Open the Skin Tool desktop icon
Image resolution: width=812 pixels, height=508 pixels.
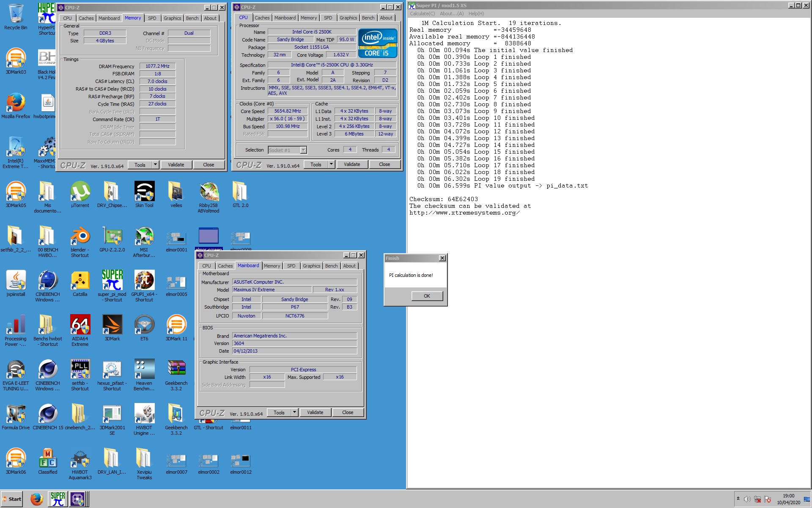click(x=144, y=195)
